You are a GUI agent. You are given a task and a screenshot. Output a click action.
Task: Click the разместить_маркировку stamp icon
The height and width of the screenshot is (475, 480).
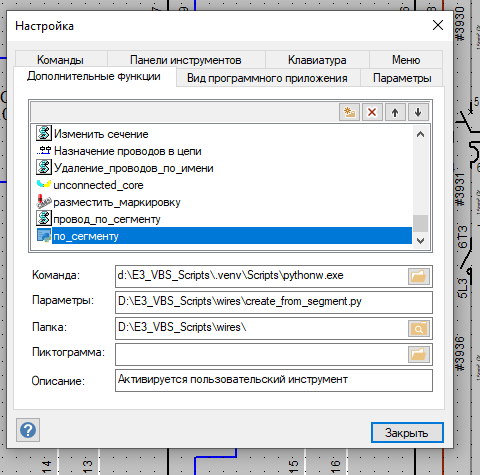pyautogui.click(x=44, y=202)
